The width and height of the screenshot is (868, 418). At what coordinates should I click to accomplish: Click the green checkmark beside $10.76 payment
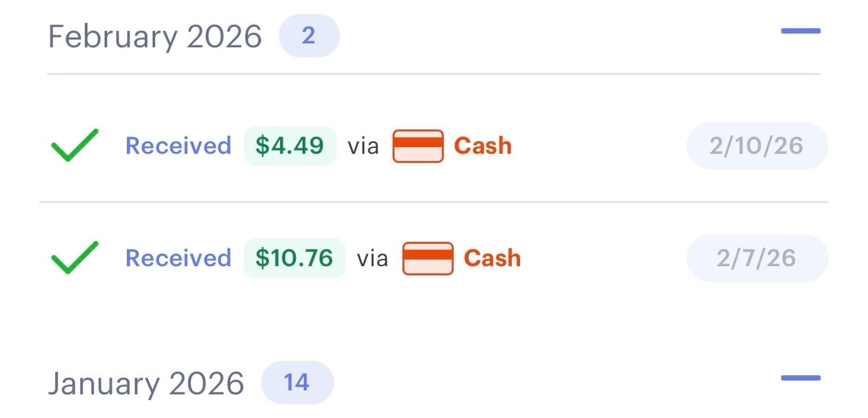pyautogui.click(x=75, y=257)
